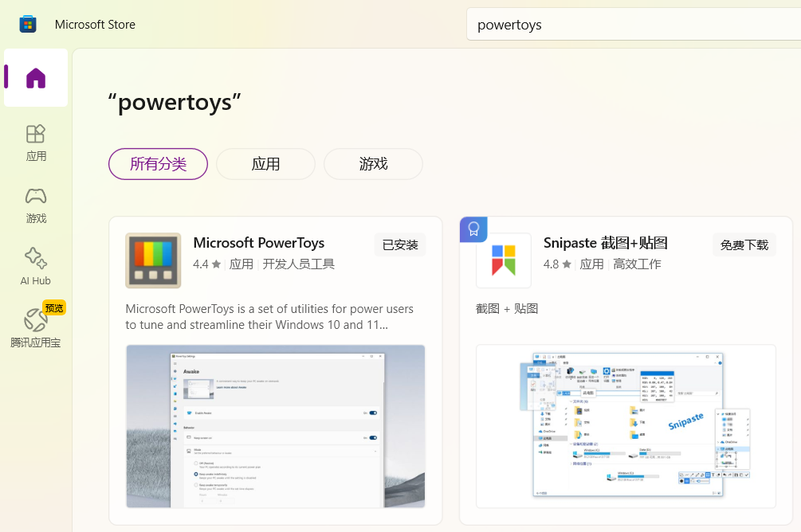
Task: Open the Home page in the sidebar
Action: point(36,77)
